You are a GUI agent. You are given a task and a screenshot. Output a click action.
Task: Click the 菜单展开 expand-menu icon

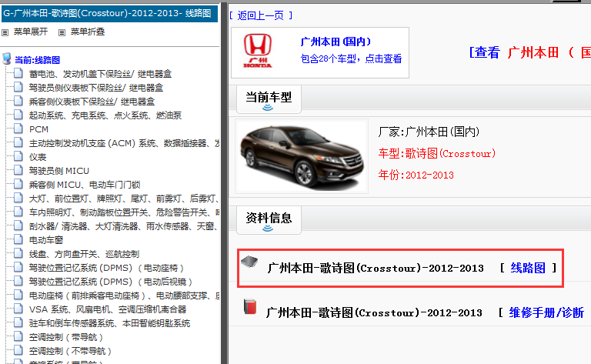[5, 32]
